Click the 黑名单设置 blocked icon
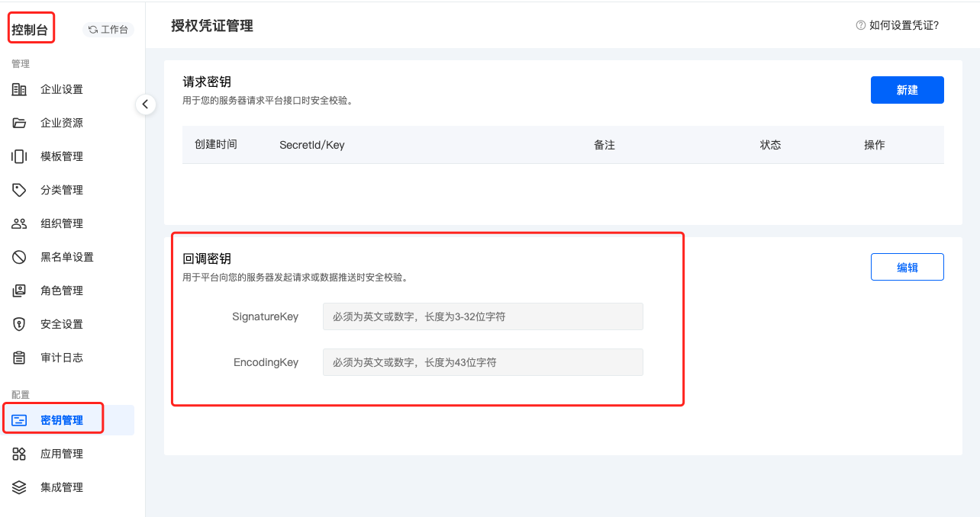This screenshot has height=517, width=980. pyautogui.click(x=19, y=257)
